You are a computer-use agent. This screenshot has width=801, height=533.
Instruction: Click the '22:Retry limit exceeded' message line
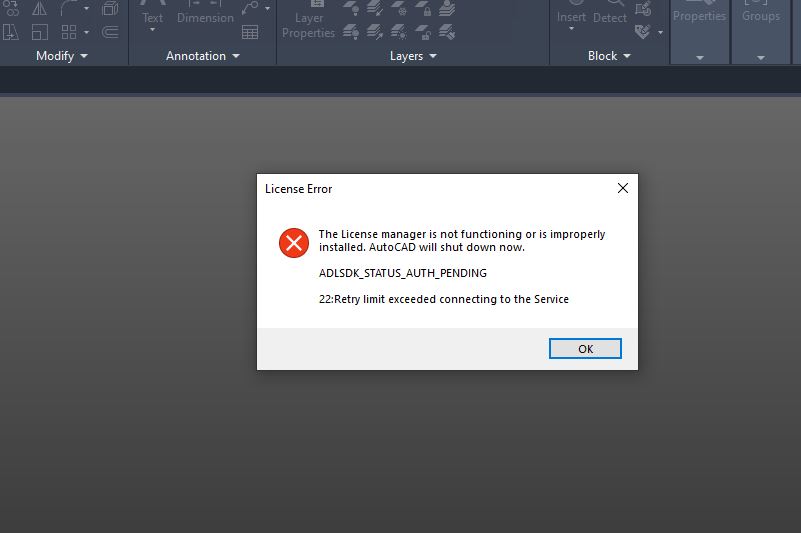[443, 299]
